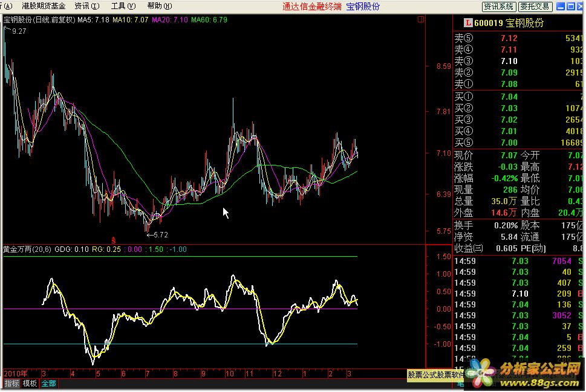The height and width of the screenshot is (392, 586).
Task: Click the 总量 value 35.0万
Action: click(x=504, y=202)
